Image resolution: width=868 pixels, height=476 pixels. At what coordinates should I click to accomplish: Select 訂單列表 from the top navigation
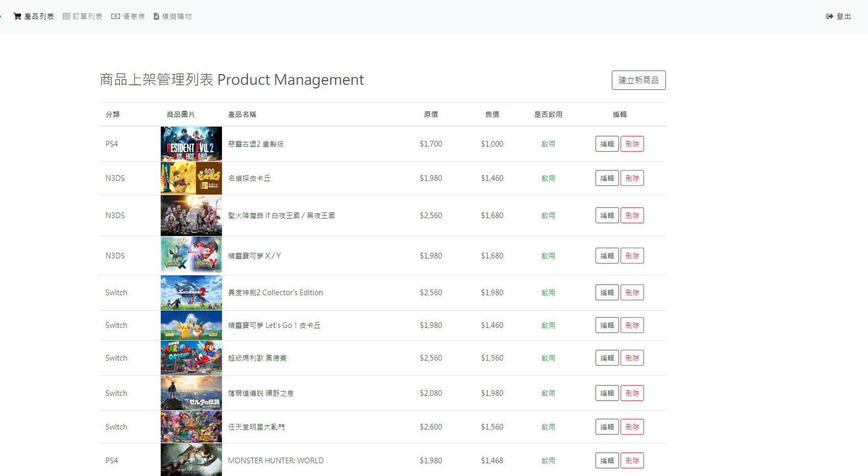pos(87,16)
